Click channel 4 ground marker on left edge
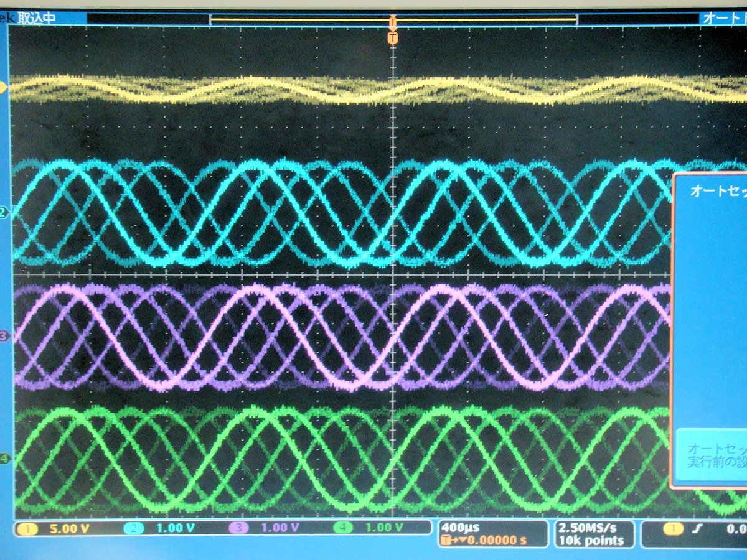Screen dimensions: 747x560 pyautogui.click(x=4, y=459)
